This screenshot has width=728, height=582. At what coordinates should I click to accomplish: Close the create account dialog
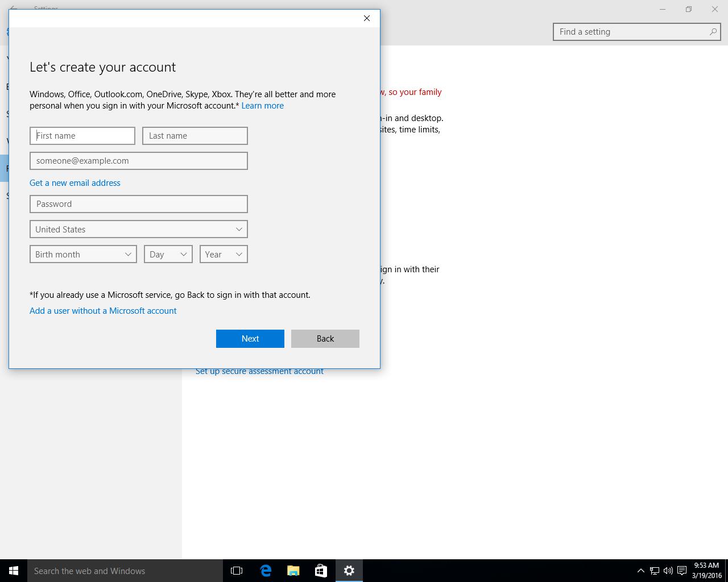pyautogui.click(x=367, y=18)
